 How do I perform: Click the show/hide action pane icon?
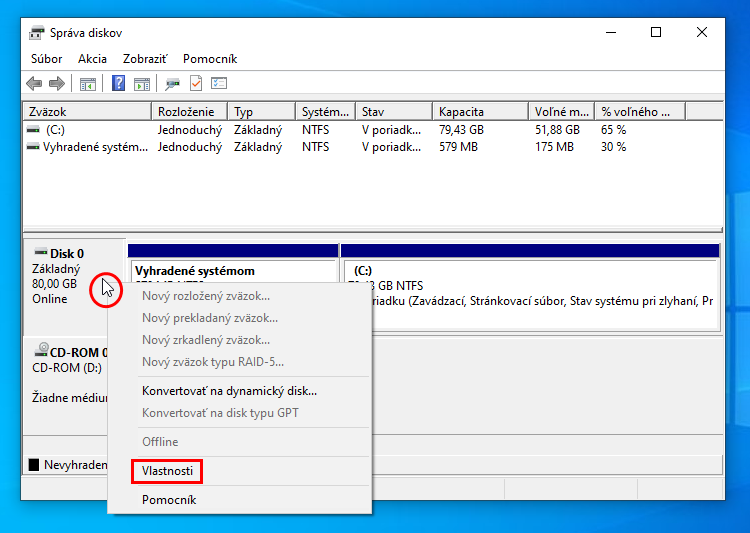142,84
